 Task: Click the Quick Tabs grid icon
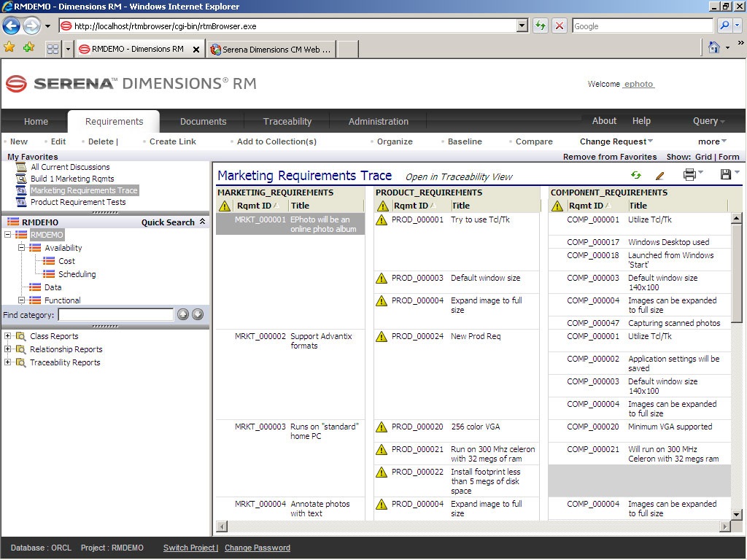click(53, 49)
